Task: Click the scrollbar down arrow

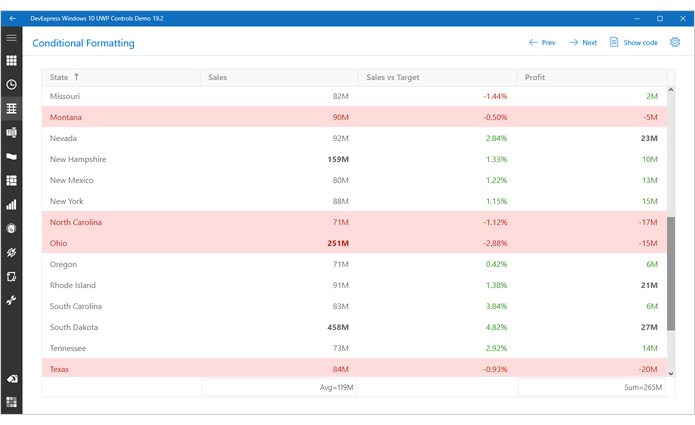Action: tap(671, 373)
